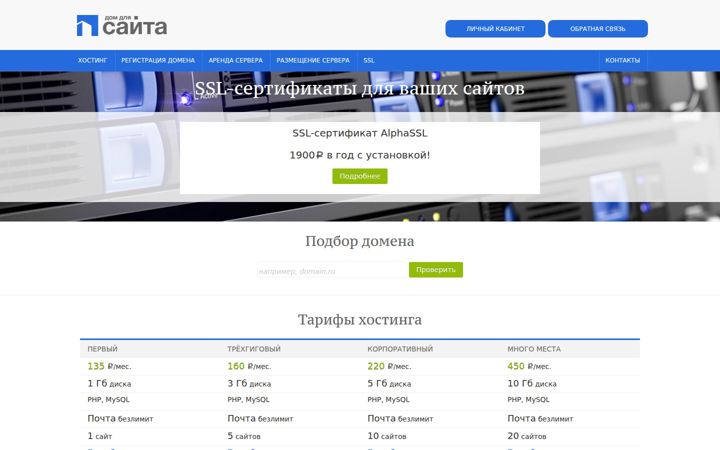Open Обратная связь form
Image resolution: width=720 pixels, height=450 pixels.
597,28
